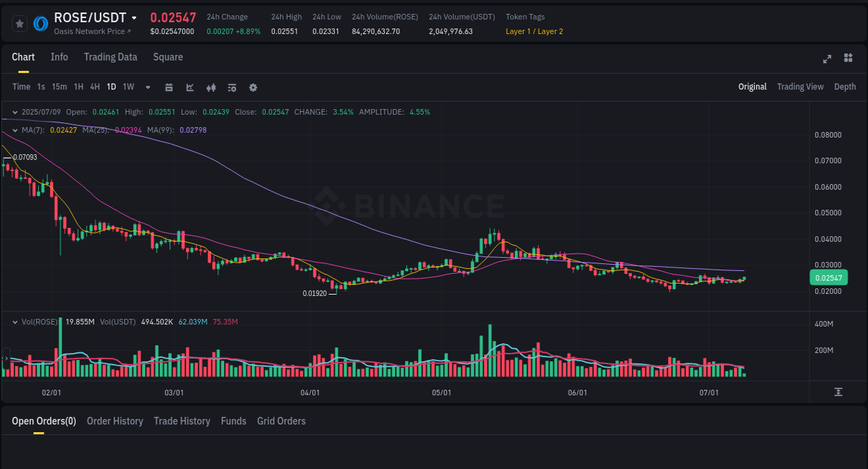Open the date range calendar icon
The image size is (868, 469).
pyautogui.click(x=169, y=87)
